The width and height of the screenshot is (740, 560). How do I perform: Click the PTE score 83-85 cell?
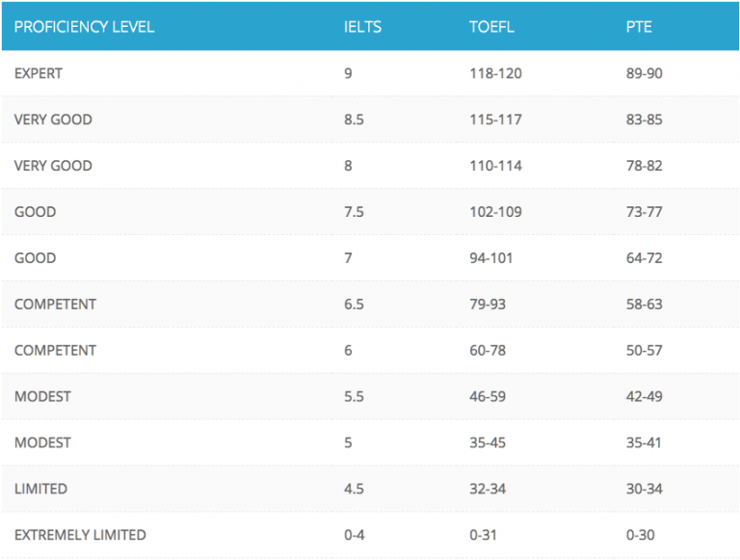(x=645, y=120)
